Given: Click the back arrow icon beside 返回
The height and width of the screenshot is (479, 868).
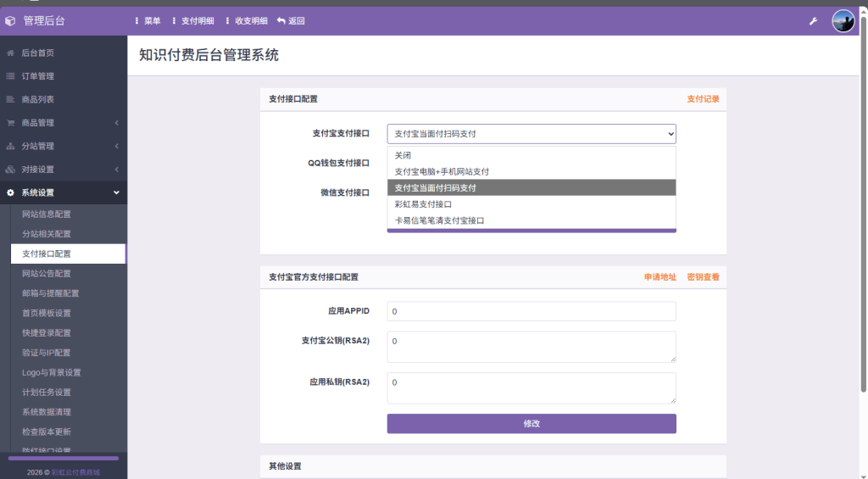Looking at the screenshot, I should click(281, 21).
